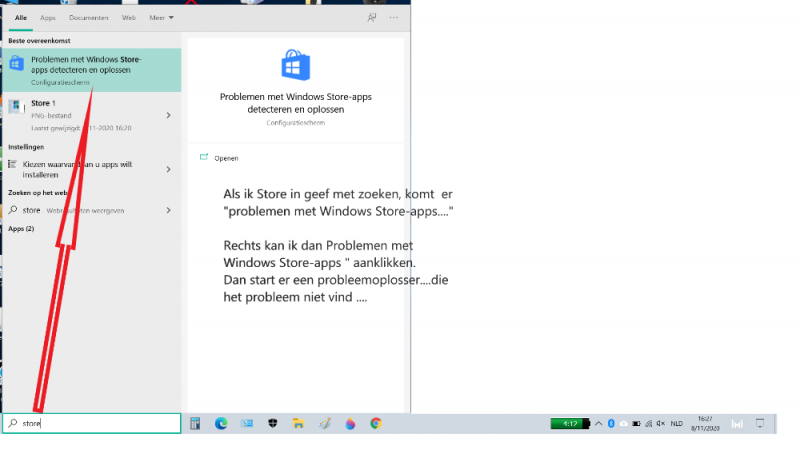Screen dimensions: 800x450
Task: Expand the Store 1 PNG result arrow
Action: pos(168,115)
